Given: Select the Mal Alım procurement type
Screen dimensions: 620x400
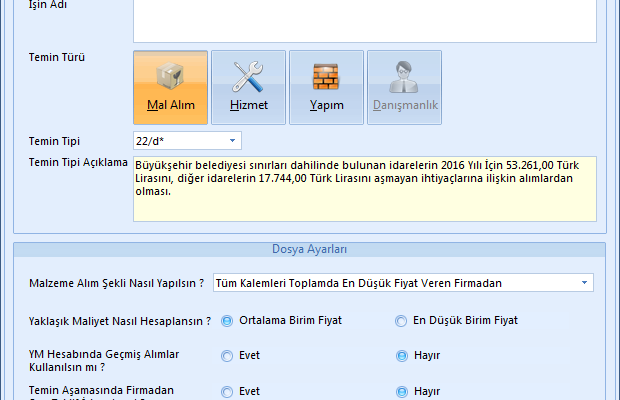Looking at the screenshot, I should point(170,87).
